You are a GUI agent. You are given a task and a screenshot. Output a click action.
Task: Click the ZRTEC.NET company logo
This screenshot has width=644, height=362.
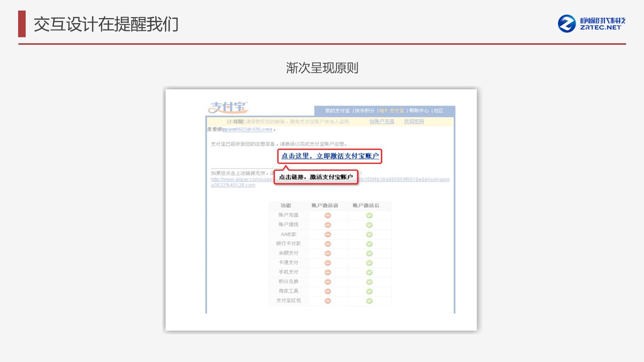(592, 23)
